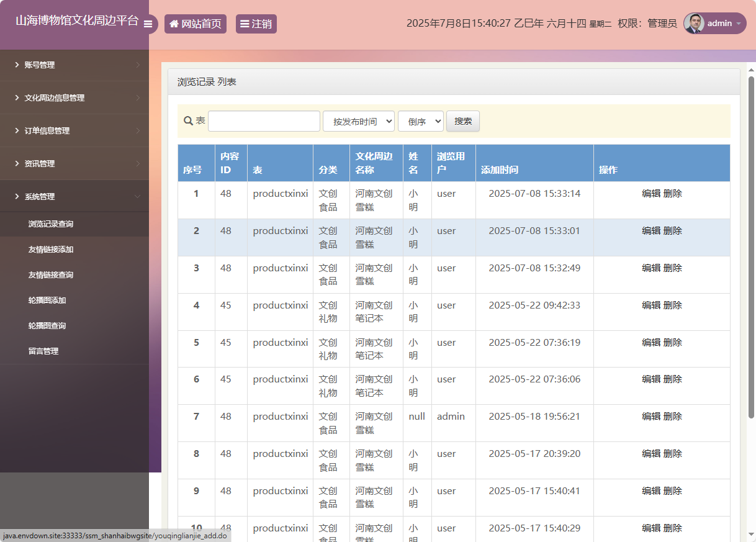Click the 注销 logout button
The image size is (756, 542).
[256, 24]
